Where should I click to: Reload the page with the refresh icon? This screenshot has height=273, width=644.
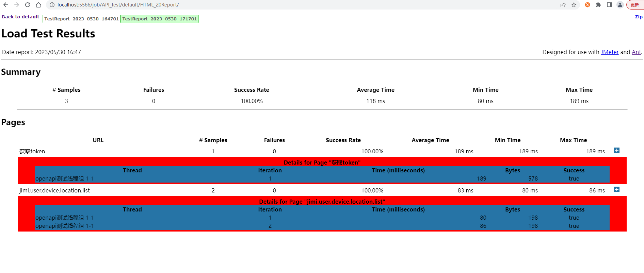(28, 5)
